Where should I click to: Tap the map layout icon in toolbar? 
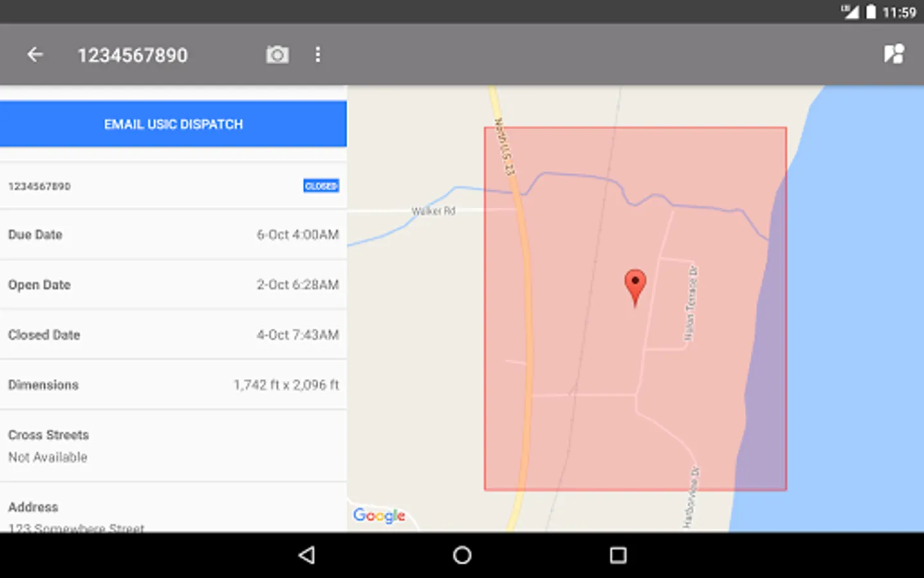894,54
